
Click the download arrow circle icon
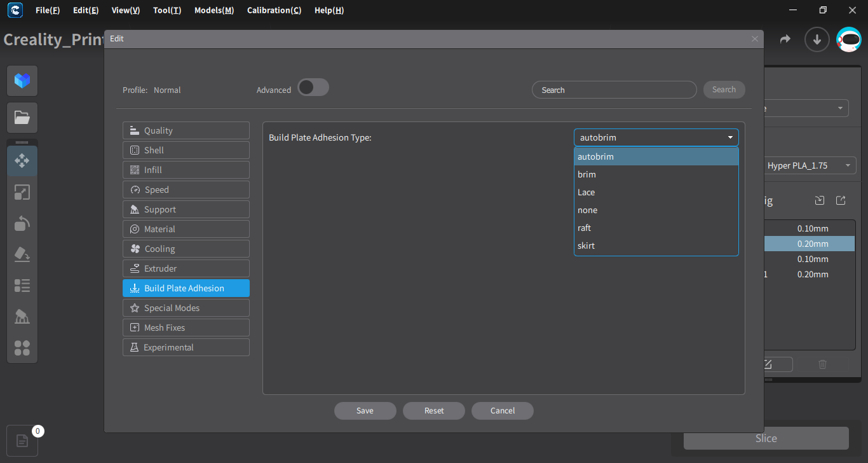click(x=817, y=39)
